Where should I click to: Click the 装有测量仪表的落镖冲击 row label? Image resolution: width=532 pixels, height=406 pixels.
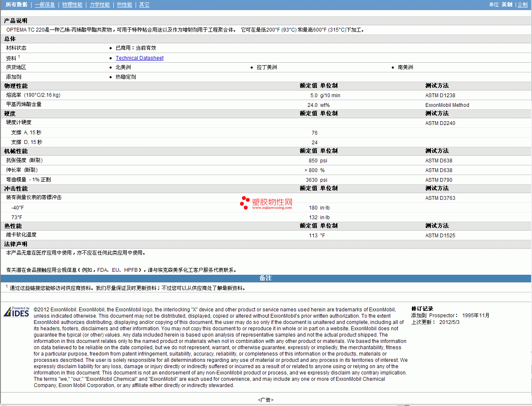[x=34, y=197]
